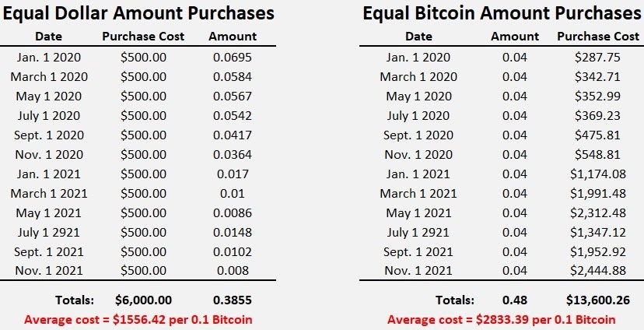The width and height of the screenshot is (644, 330).
Task: Select the 0.0695 amount cell
Action: 233,58
